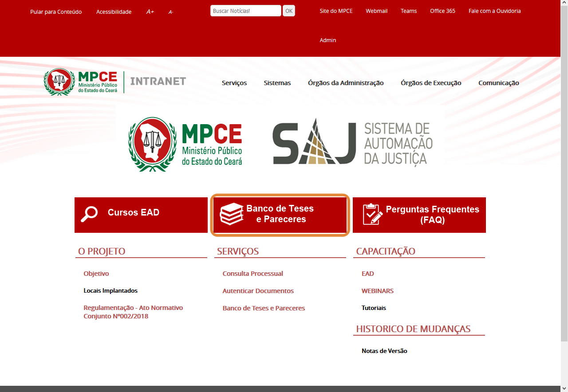The height and width of the screenshot is (392, 568).
Task: Click the O PROJETO section heading
Action: click(x=102, y=251)
